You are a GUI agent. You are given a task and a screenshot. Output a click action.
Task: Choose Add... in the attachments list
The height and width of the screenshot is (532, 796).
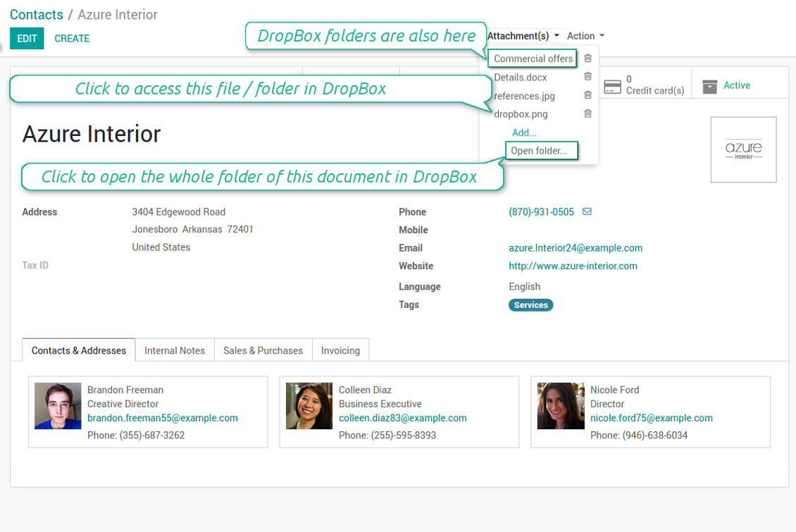point(524,132)
